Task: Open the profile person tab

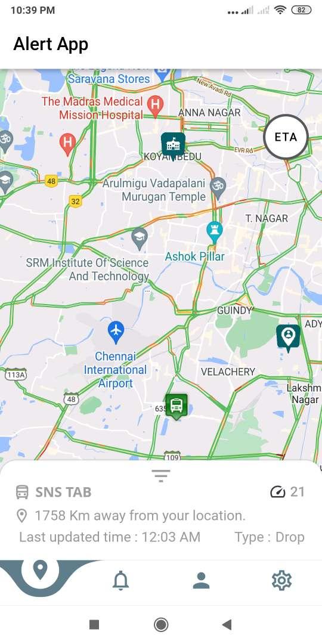Action: (202, 581)
